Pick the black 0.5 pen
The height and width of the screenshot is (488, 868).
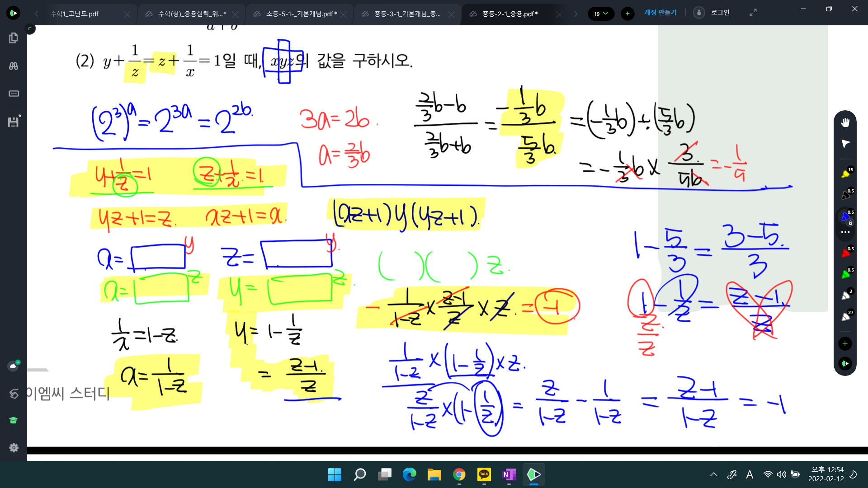[x=845, y=195]
